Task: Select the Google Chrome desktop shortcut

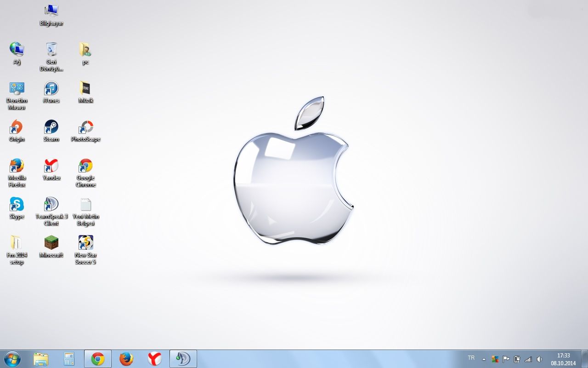Action: coord(85,173)
